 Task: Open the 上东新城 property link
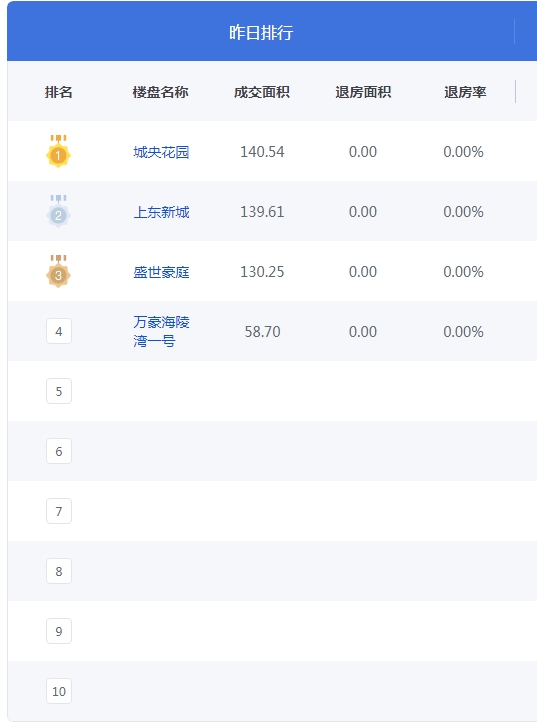tap(161, 212)
